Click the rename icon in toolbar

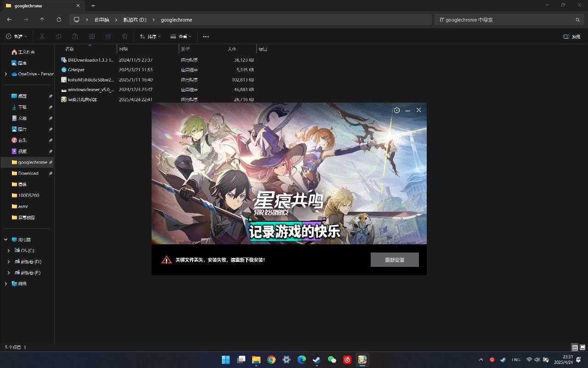(x=91, y=36)
